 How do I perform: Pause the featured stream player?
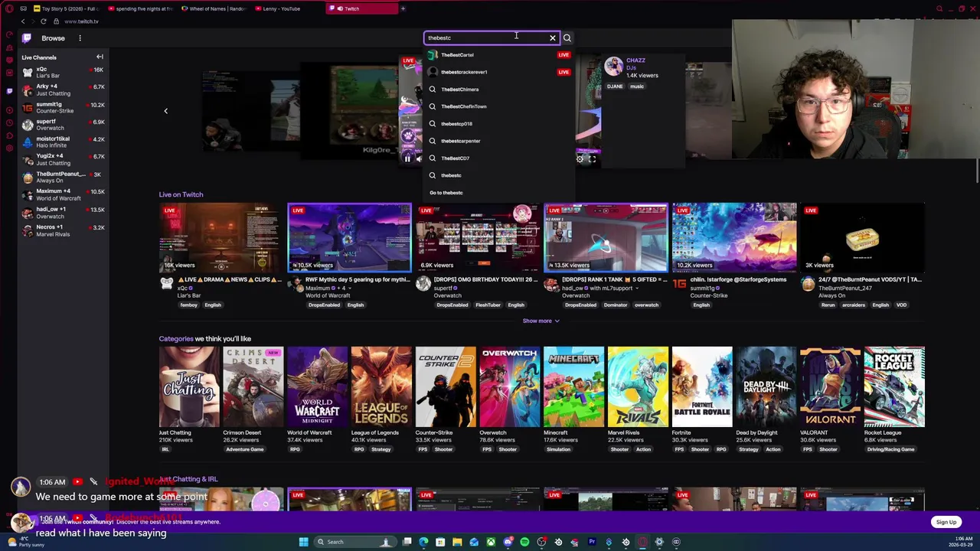coord(407,159)
